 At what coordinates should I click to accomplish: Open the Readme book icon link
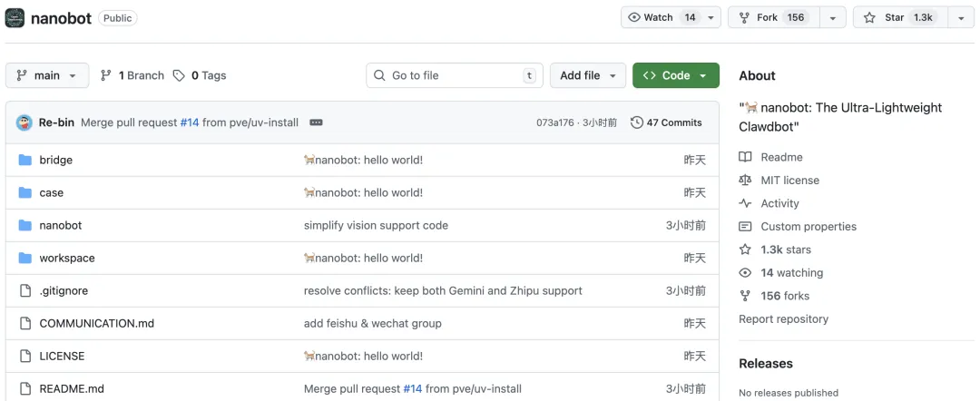point(746,157)
